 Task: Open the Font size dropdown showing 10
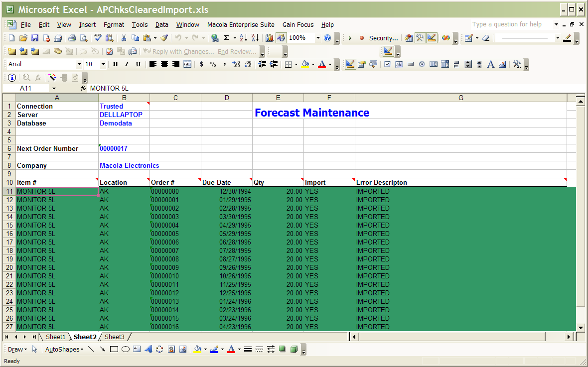point(103,64)
